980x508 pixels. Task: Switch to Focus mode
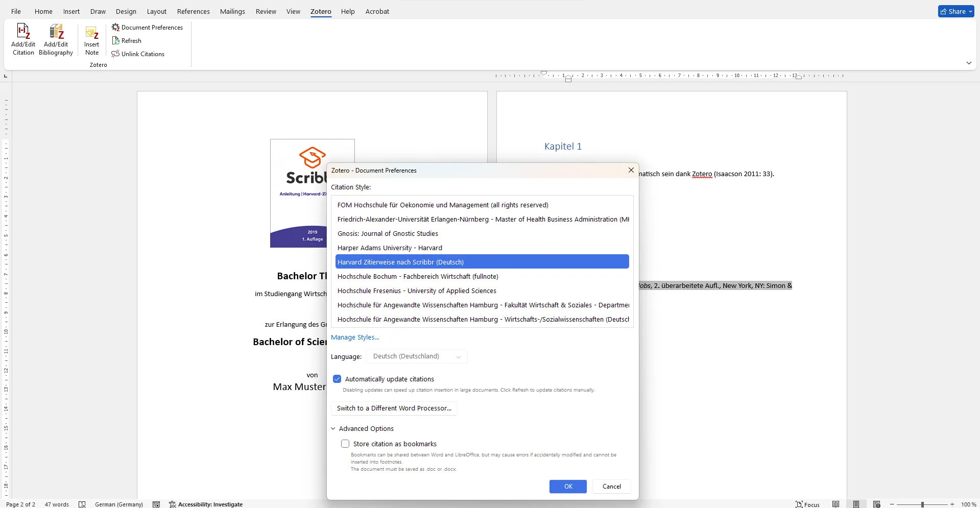[x=807, y=504]
